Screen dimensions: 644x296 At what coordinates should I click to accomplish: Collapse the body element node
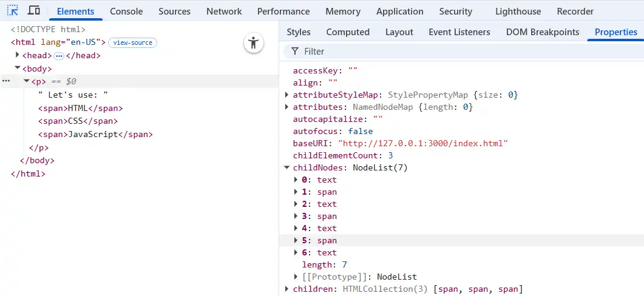click(18, 69)
